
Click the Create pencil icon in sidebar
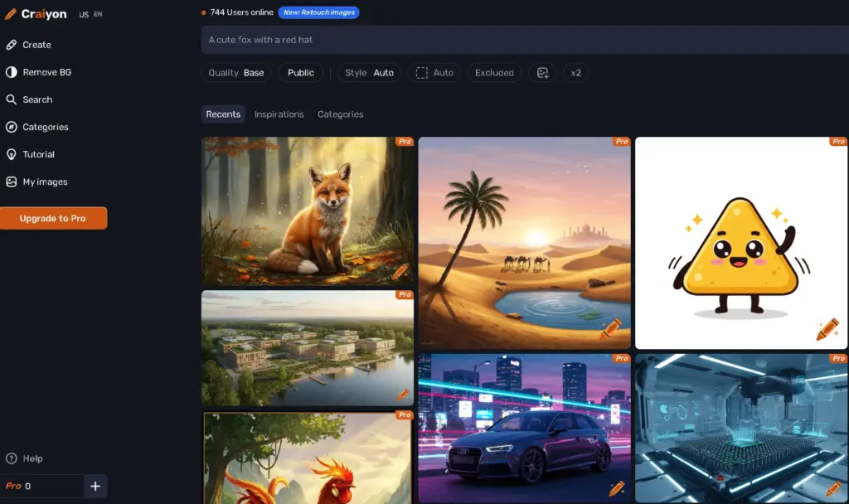point(12,45)
